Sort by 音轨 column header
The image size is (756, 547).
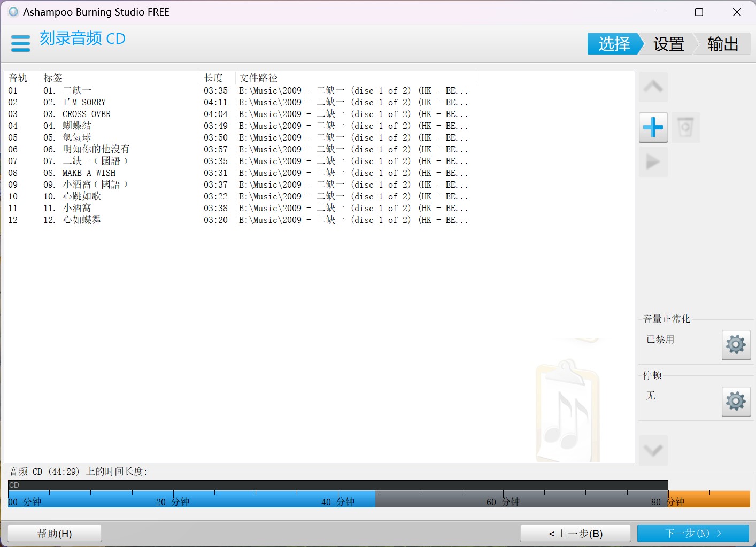click(x=22, y=78)
